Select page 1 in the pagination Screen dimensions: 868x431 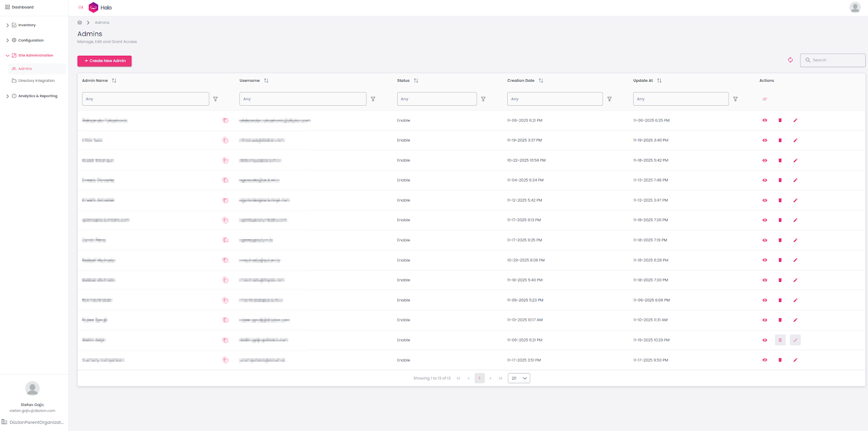(480, 378)
